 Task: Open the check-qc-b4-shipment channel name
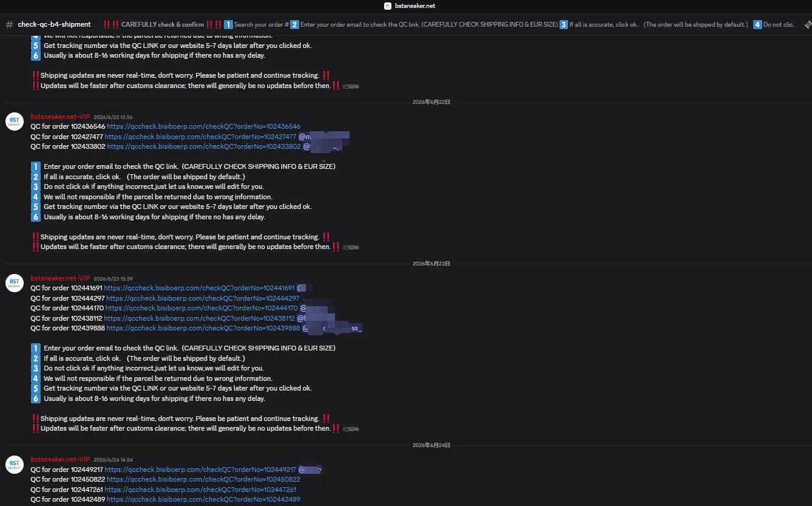[x=54, y=24]
